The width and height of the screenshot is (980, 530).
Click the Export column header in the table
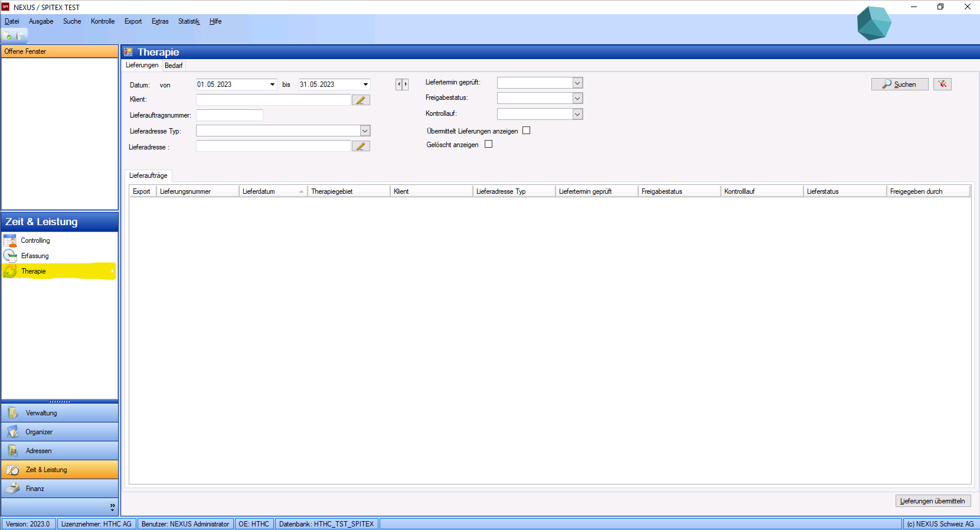[x=142, y=191]
